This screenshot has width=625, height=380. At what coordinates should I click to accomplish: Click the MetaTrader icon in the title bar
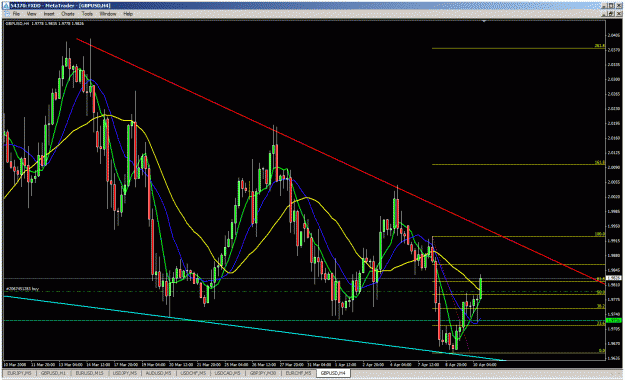[6, 6]
